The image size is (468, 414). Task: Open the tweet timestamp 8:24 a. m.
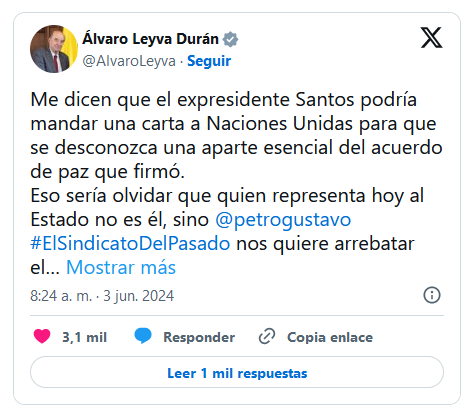[x=61, y=296]
